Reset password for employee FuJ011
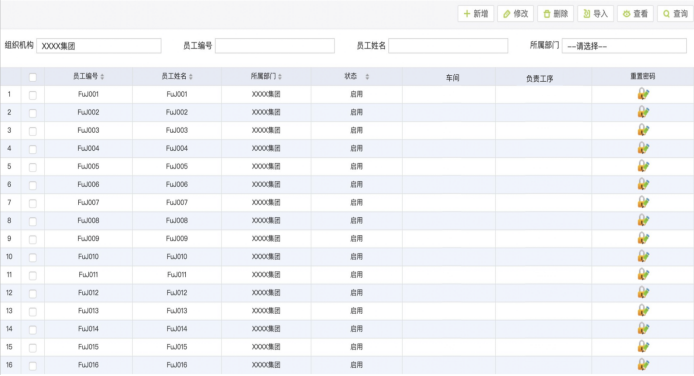 [x=643, y=274]
